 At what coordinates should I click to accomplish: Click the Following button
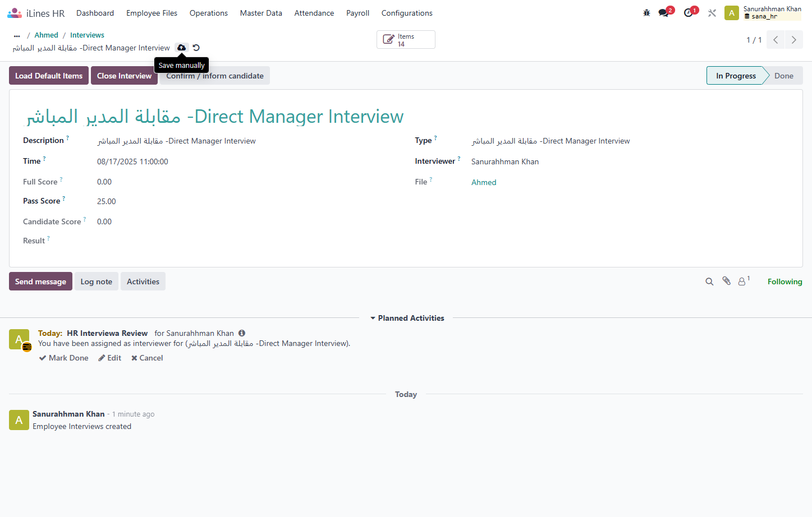pos(785,281)
